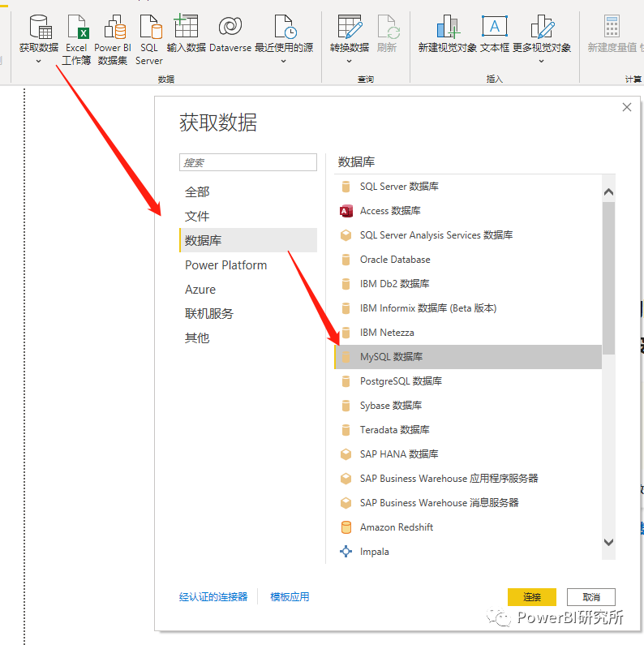Insert a 新建视觉对象 chart
Image resolution: width=644 pixels, height=645 pixels.
(x=448, y=27)
